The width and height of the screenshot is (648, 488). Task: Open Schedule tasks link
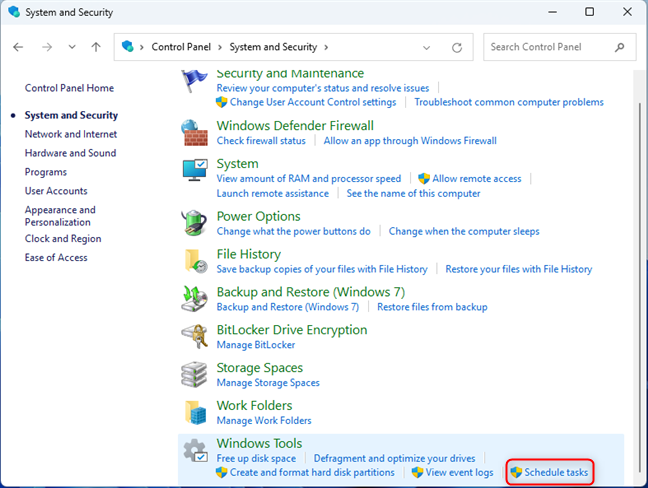(556, 472)
